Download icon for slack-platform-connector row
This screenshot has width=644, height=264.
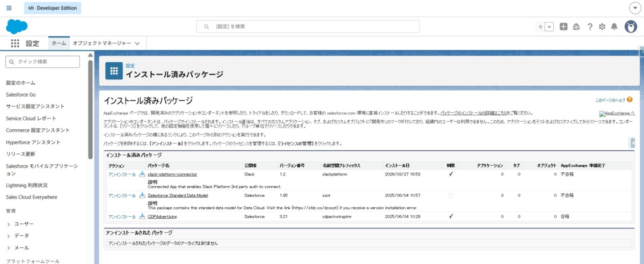coord(142,174)
